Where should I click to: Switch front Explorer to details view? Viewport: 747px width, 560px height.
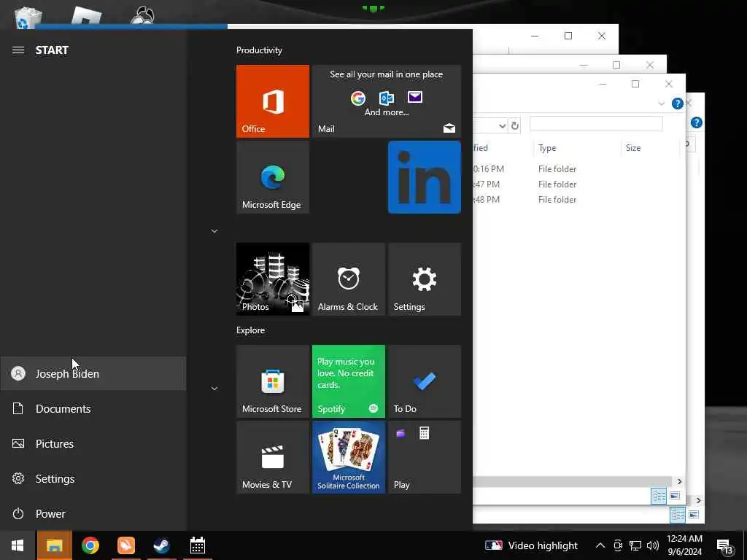pyautogui.click(x=659, y=496)
